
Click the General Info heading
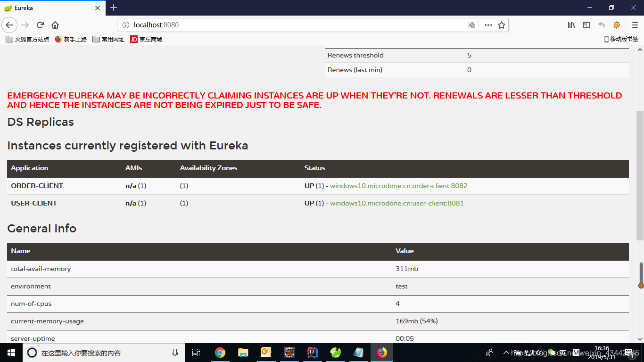(42, 229)
